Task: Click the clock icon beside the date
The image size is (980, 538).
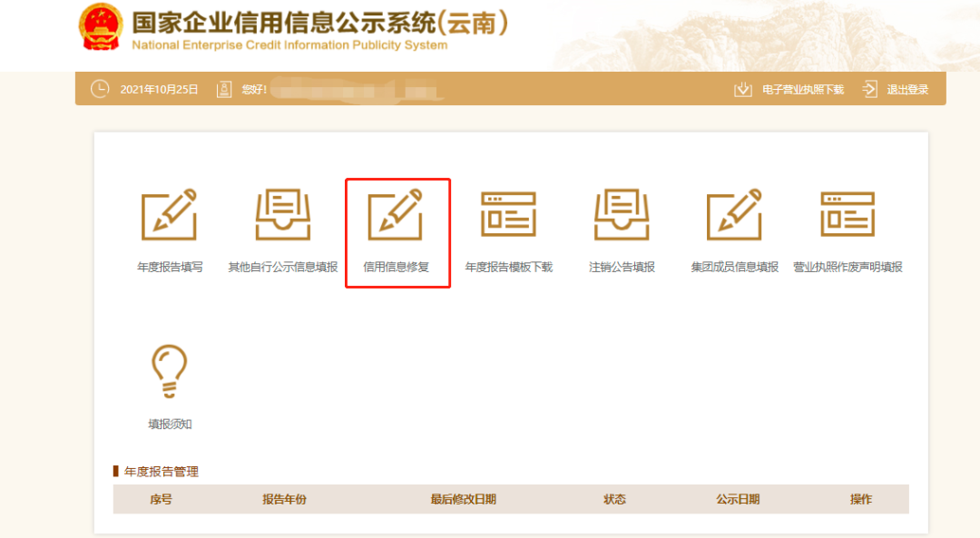Action: point(100,89)
